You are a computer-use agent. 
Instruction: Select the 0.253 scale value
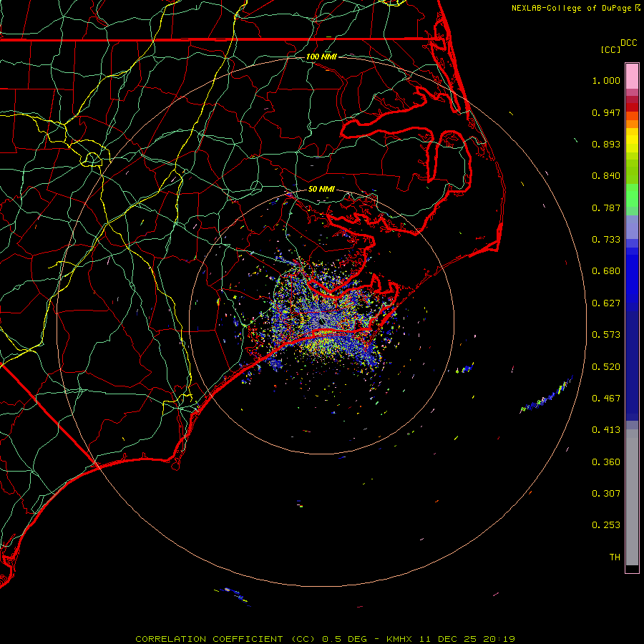[x=606, y=525]
